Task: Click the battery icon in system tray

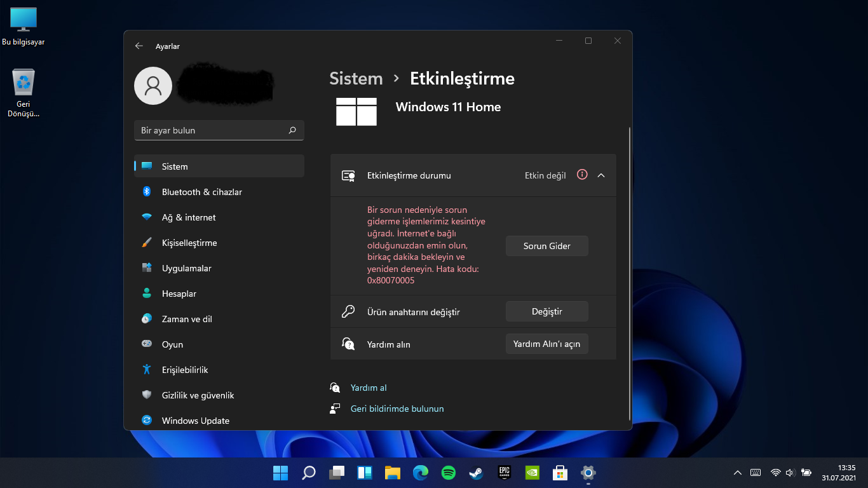Action: coord(806,473)
